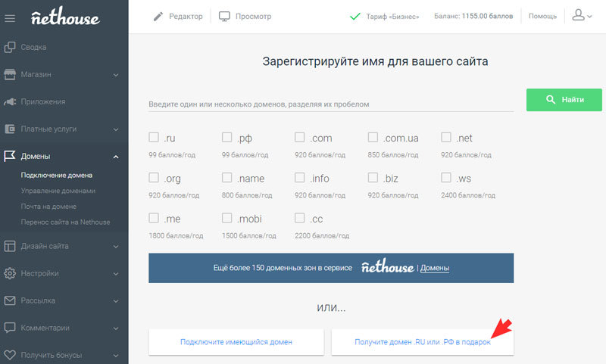Open the Сводка menu label
The image size is (606, 364).
tap(33, 47)
